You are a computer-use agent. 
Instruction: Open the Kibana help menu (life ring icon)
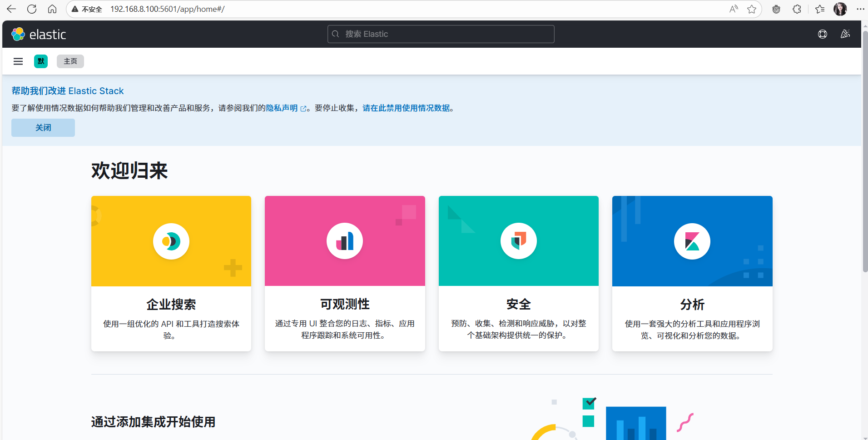click(x=823, y=34)
